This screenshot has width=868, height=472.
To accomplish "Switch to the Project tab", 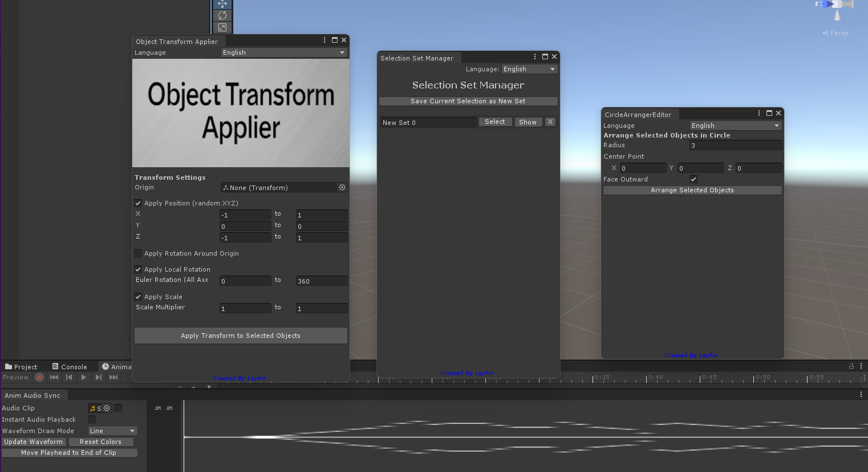I will pyautogui.click(x=21, y=367).
